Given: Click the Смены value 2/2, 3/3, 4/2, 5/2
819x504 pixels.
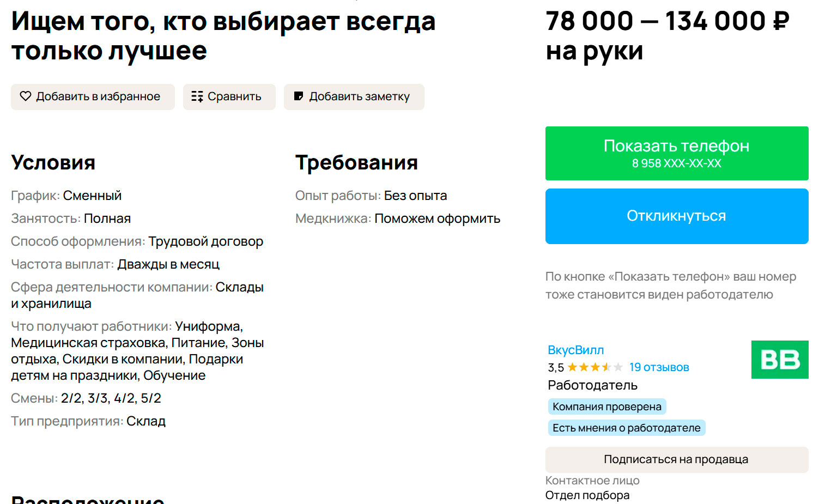Looking at the screenshot, I should [111, 398].
